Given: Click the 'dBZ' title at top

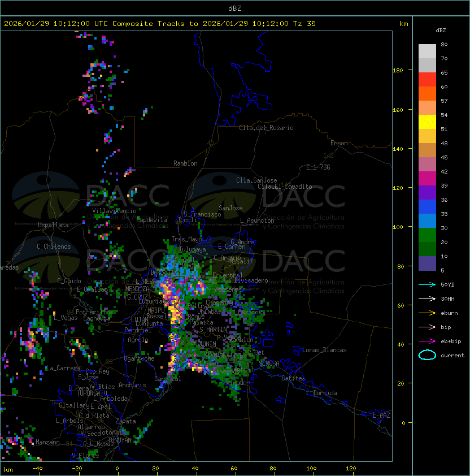Looking at the screenshot, I should click(235, 8).
